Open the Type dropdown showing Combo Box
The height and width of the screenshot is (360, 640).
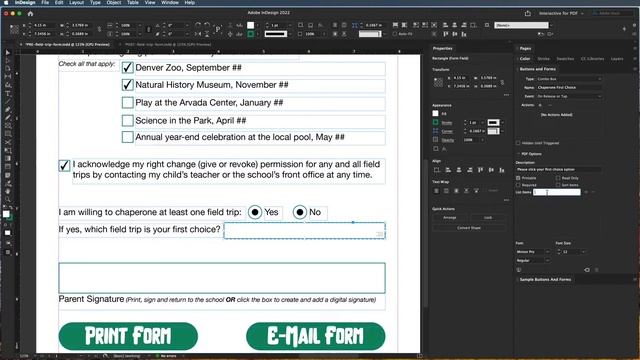[x=569, y=79]
